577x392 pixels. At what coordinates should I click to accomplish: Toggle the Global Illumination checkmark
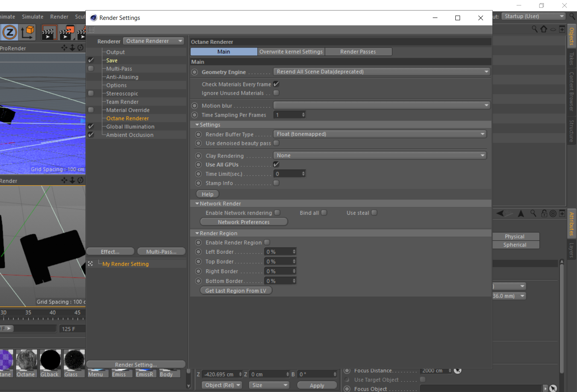(x=91, y=126)
